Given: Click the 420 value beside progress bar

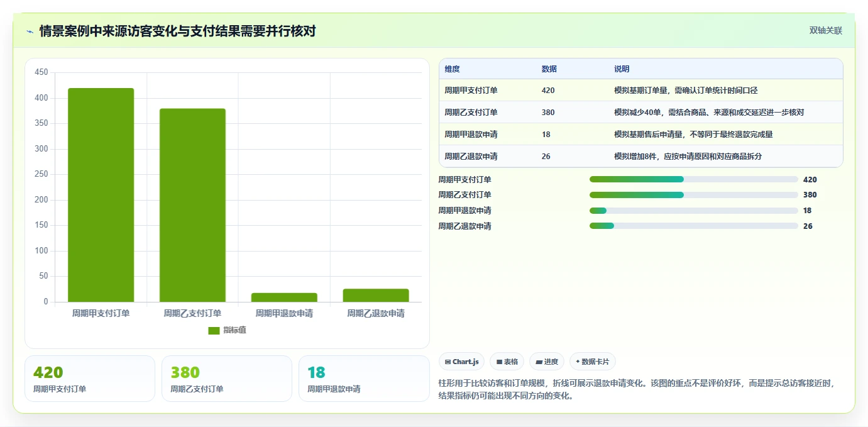Looking at the screenshot, I should coord(810,179).
